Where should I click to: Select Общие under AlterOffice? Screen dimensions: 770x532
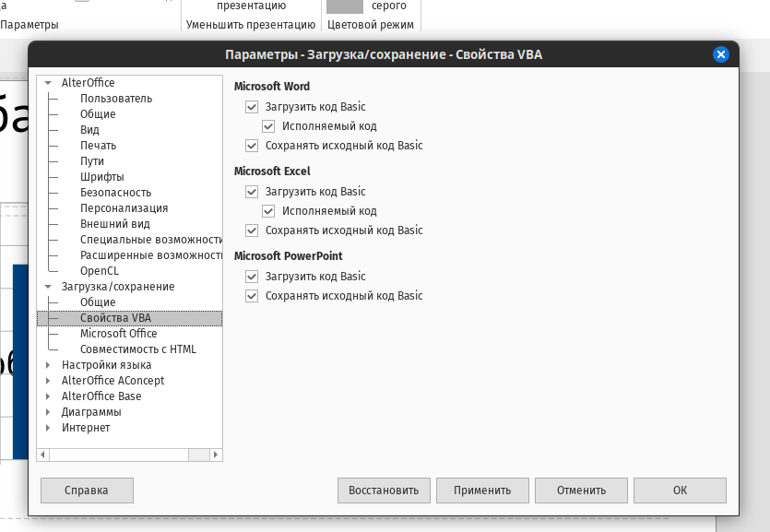tap(98, 114)
